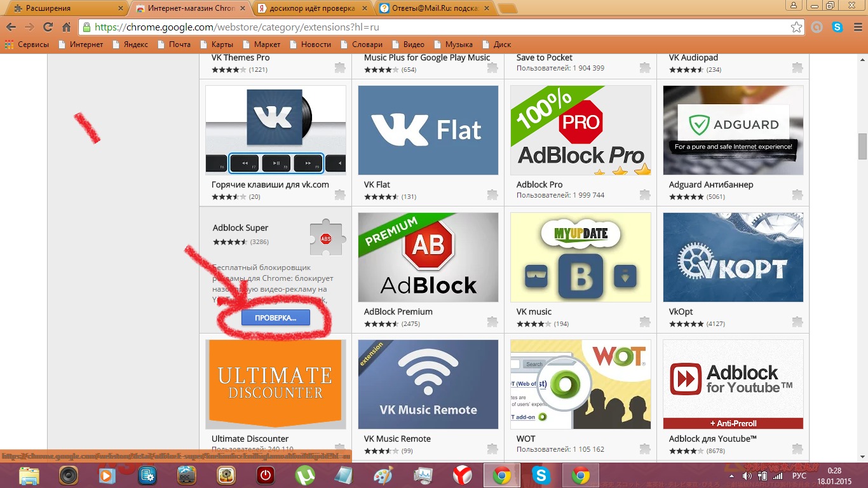Open the Сервисы apps bookmark
Viewport: 868px width, 488px height.
click(x=27, y=44)
